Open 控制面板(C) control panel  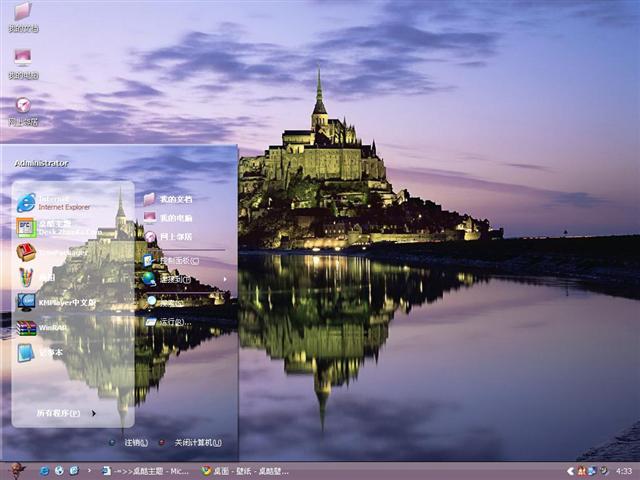tap(171, 260)
